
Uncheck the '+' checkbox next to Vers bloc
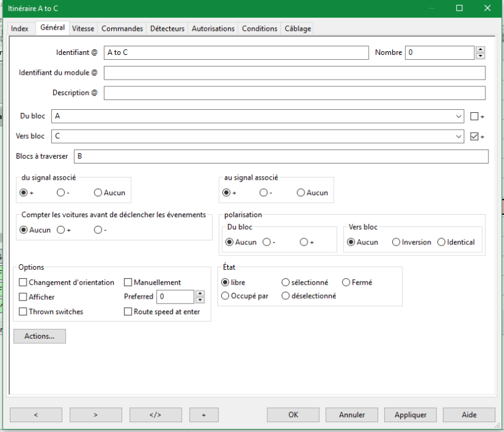point(474,136)
